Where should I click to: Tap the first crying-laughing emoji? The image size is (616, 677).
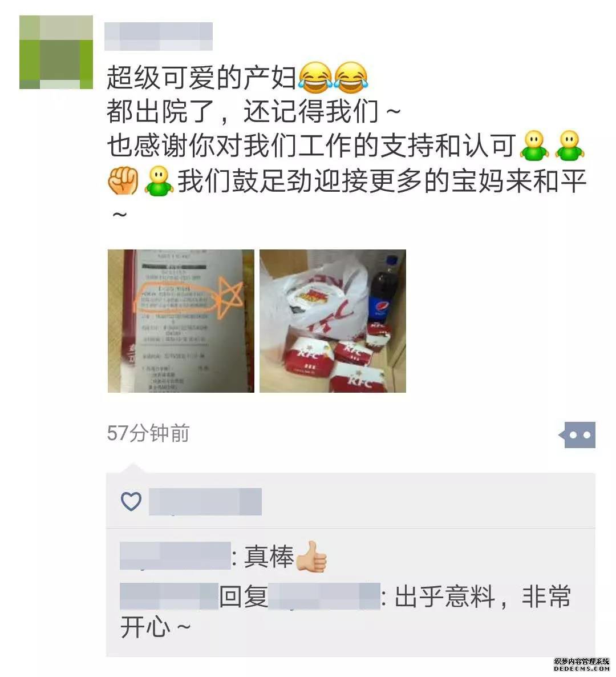pyautogui.click(x=315, y=77)
